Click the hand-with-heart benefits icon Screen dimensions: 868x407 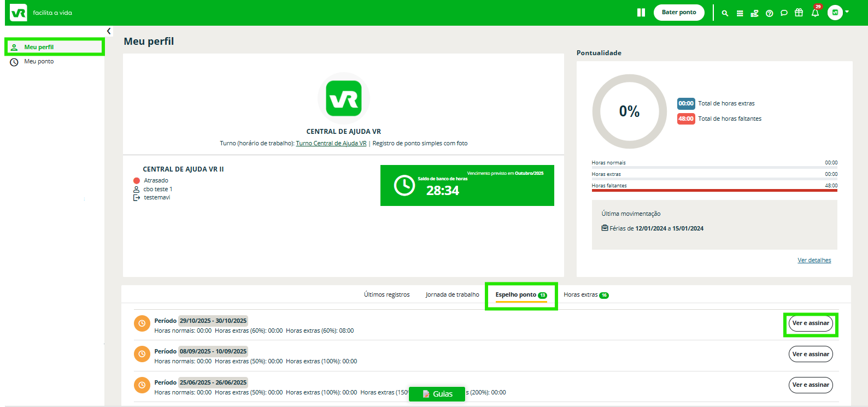754,13
